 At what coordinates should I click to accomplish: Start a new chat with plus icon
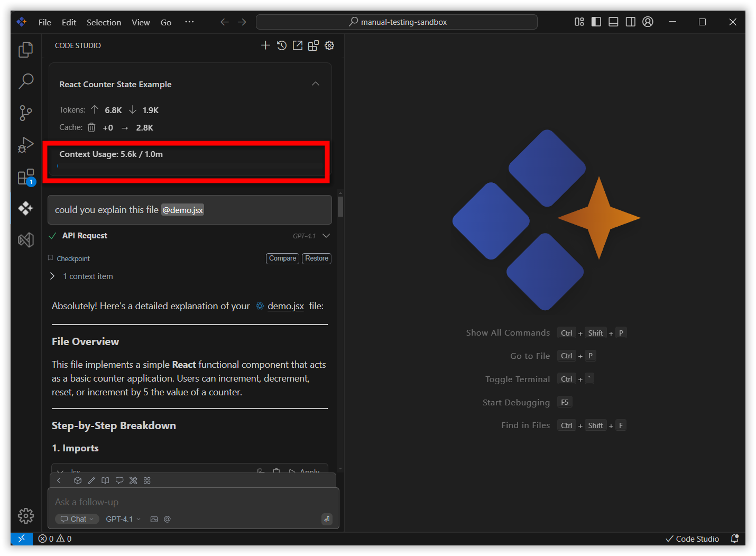coord(265,45)
